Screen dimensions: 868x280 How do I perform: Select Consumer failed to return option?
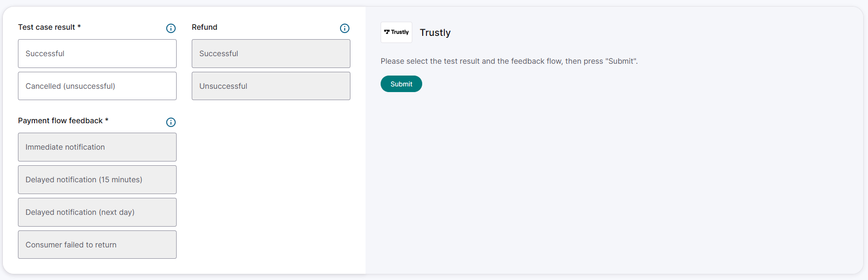pyautogui.click(x=97, y=245)
